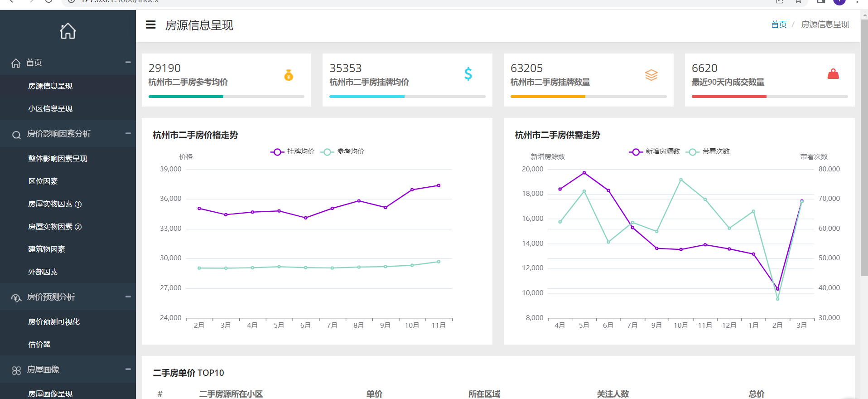Click the four-circles icon beside 房屋画像
868x399 pixels.
16,370
